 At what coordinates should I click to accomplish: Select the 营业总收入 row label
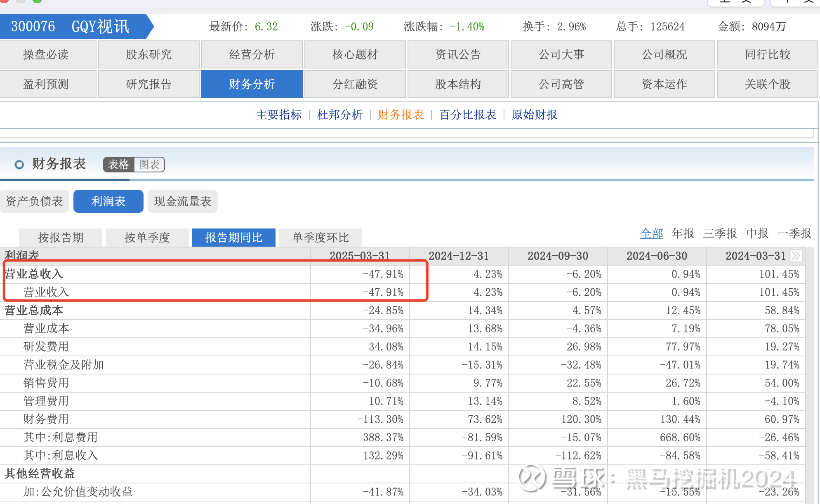point(34,274)
